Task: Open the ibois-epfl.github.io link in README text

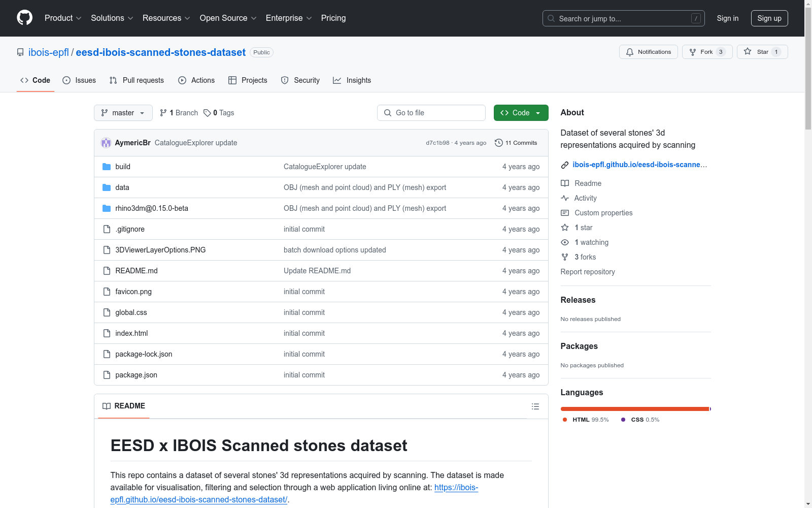Action: pyautogui.click(x=294, y=493)
